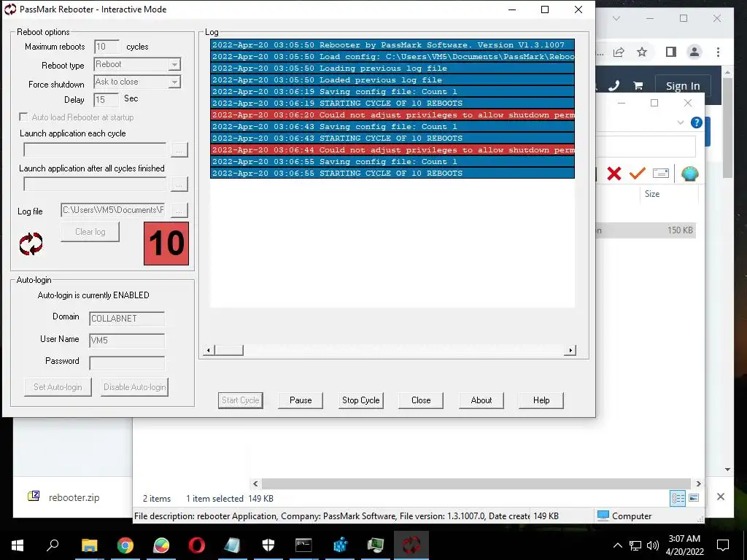Click the Log file path field
747x560 pixels.
pyautogui.click(x=113, y=210)
